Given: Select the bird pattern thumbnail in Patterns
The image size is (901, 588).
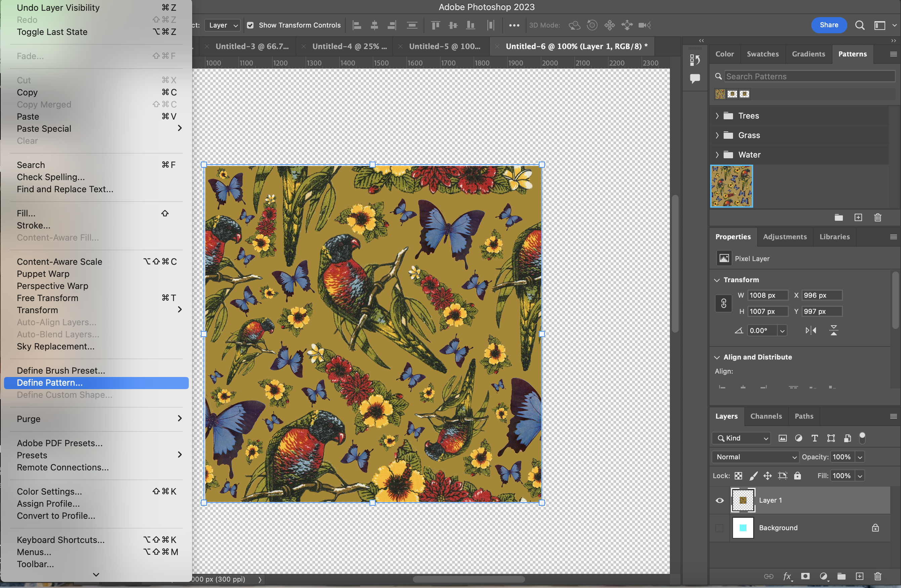Looking at the screenshot, I should point(731,186).
